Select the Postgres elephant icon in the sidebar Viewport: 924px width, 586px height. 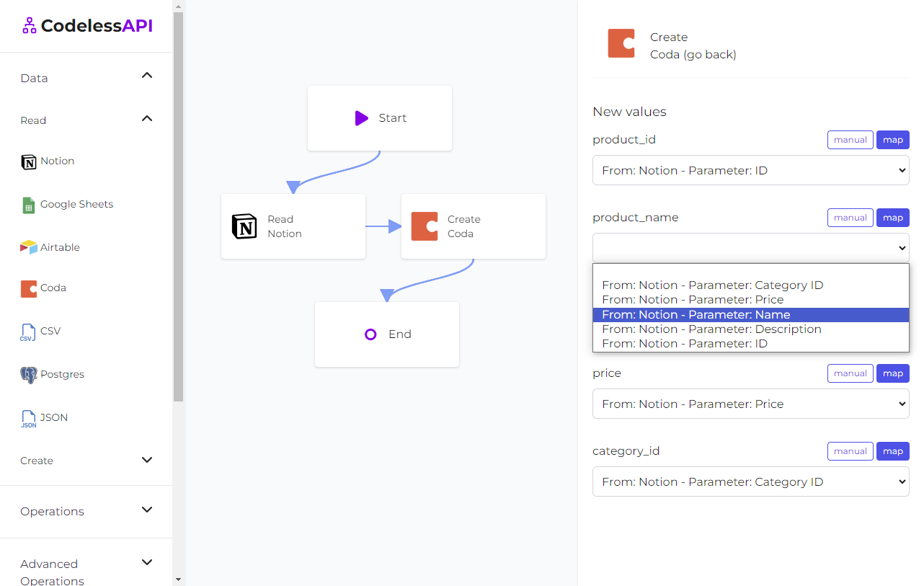tap(28, 375)
